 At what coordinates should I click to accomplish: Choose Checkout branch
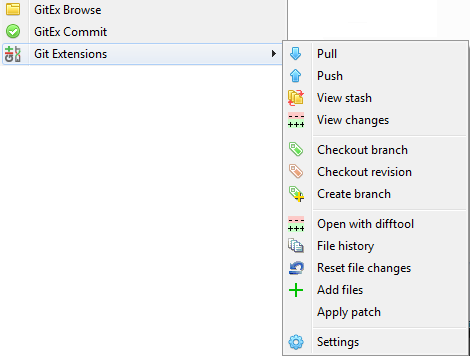click(376, 150)
